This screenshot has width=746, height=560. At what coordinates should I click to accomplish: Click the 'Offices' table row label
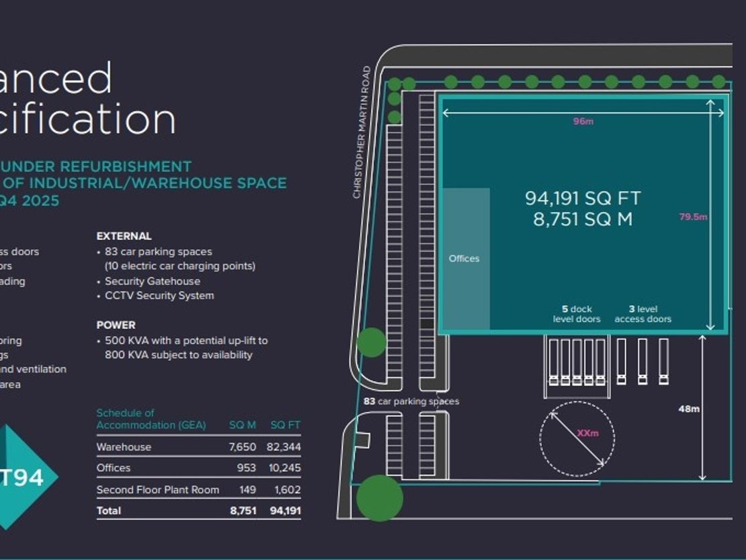tap(113, 468)
